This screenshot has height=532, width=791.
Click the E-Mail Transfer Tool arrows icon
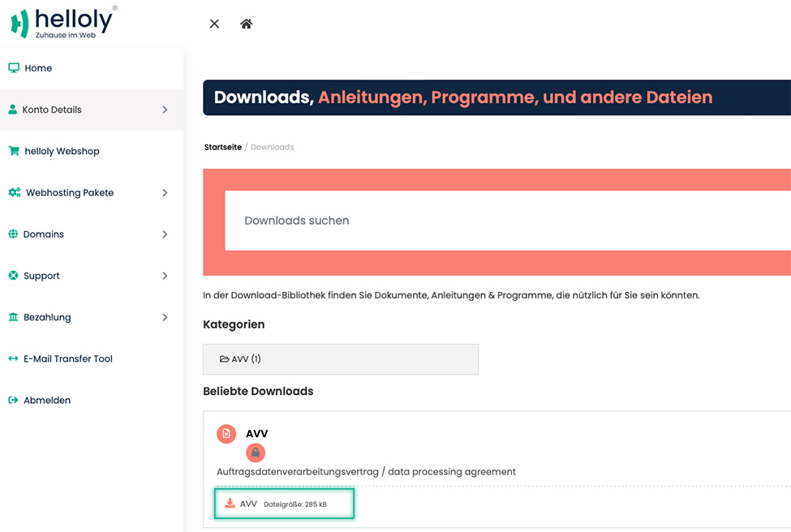(x=13, y=358)
